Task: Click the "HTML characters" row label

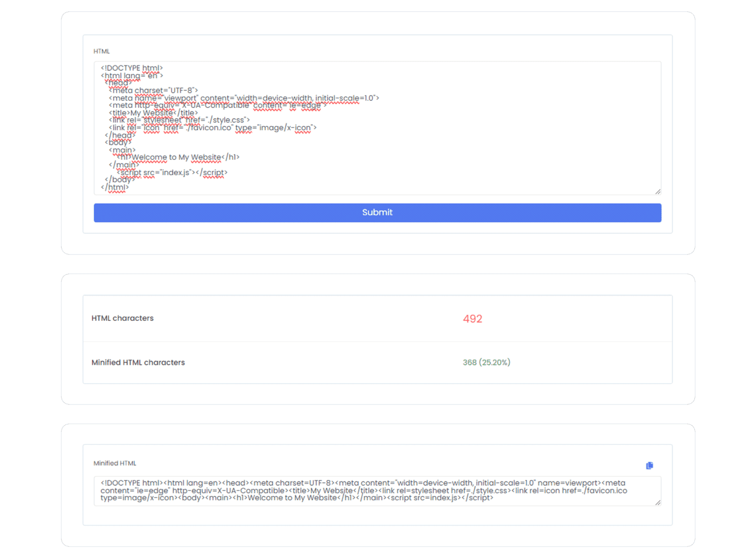Action: tap(123, 318)
